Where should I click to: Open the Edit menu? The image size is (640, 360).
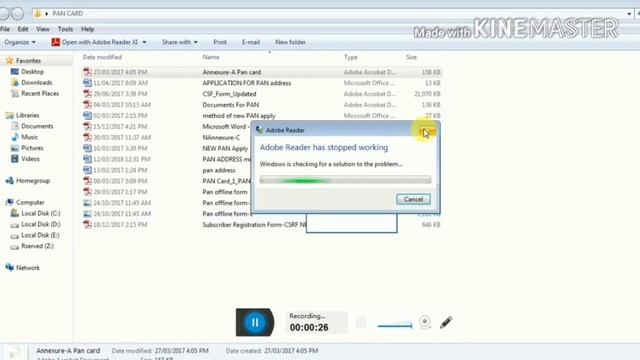coord(23,29)
